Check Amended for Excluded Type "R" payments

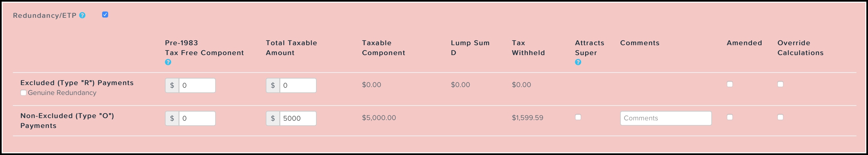730,84
